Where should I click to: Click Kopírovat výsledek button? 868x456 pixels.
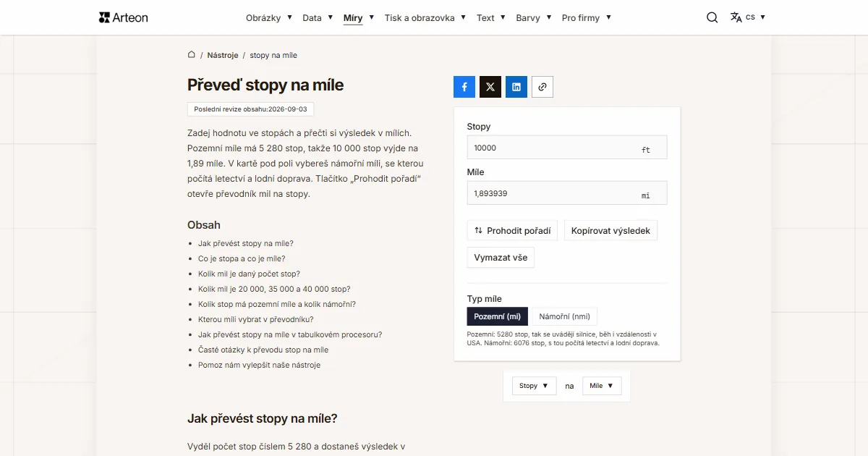tap(610, 231)
